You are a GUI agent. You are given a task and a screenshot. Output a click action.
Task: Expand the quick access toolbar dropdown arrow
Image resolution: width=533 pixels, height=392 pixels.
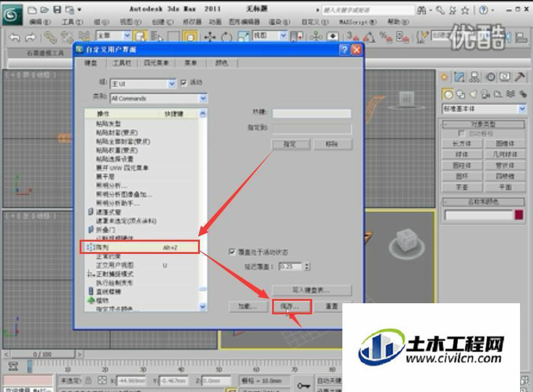[x=79, y=9]
